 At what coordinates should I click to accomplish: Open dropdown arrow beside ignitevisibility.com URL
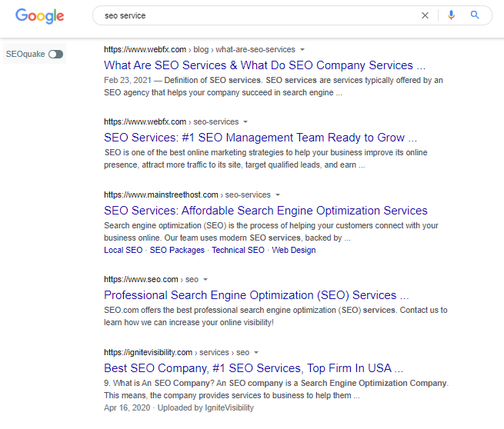(256, 353)
